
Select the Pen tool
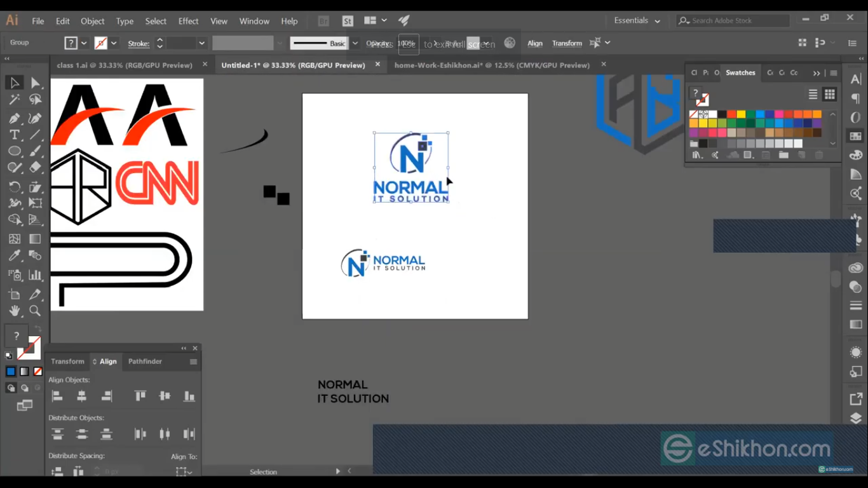(14, 118)
